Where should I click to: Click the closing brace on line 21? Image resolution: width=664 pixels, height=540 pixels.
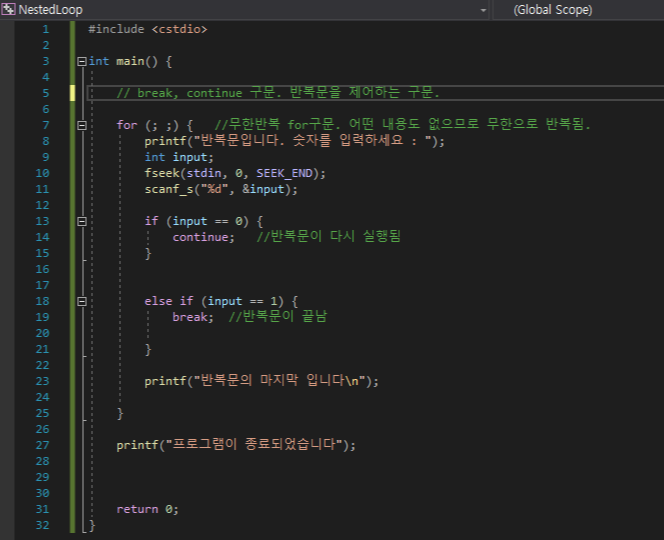pyautogui.click(x=148, y=349)
